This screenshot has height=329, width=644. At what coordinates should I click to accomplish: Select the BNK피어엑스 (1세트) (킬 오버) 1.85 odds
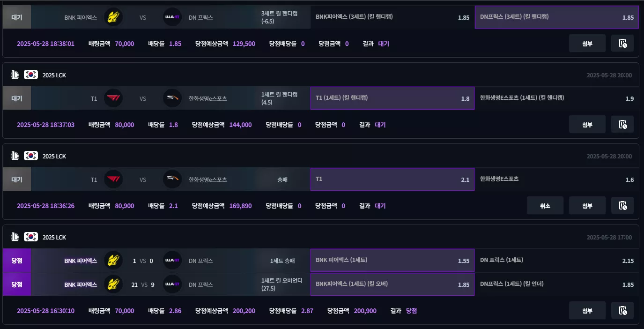pos(392,284)
